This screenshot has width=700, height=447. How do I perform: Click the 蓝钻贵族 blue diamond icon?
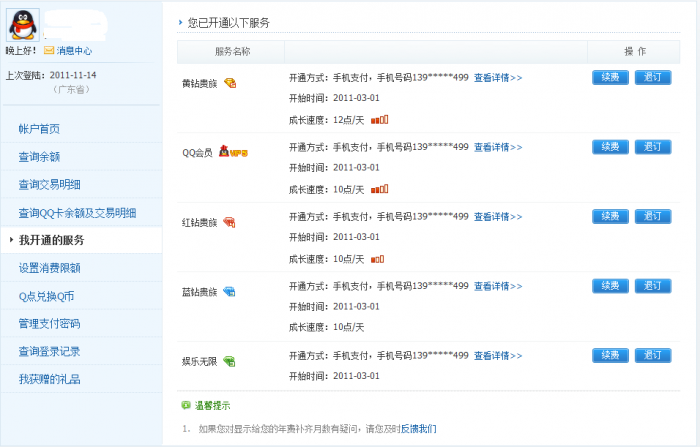(229, 292)
